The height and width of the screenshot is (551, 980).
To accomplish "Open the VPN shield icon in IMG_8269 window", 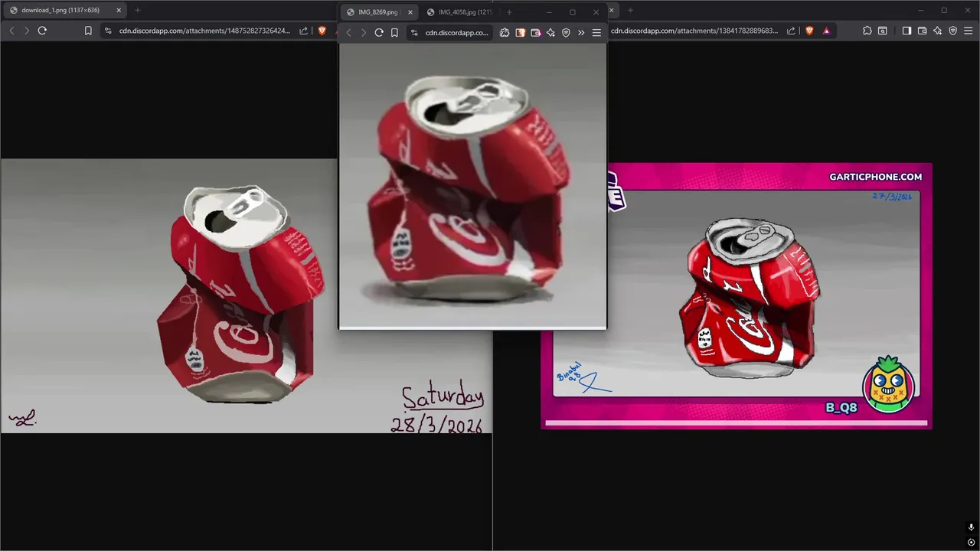I will pyautogui.click(x=566, y=33).
